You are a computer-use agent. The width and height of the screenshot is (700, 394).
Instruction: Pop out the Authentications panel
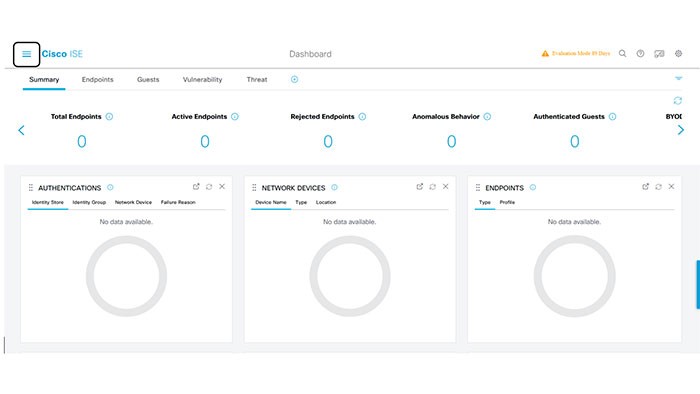[196, 187]
